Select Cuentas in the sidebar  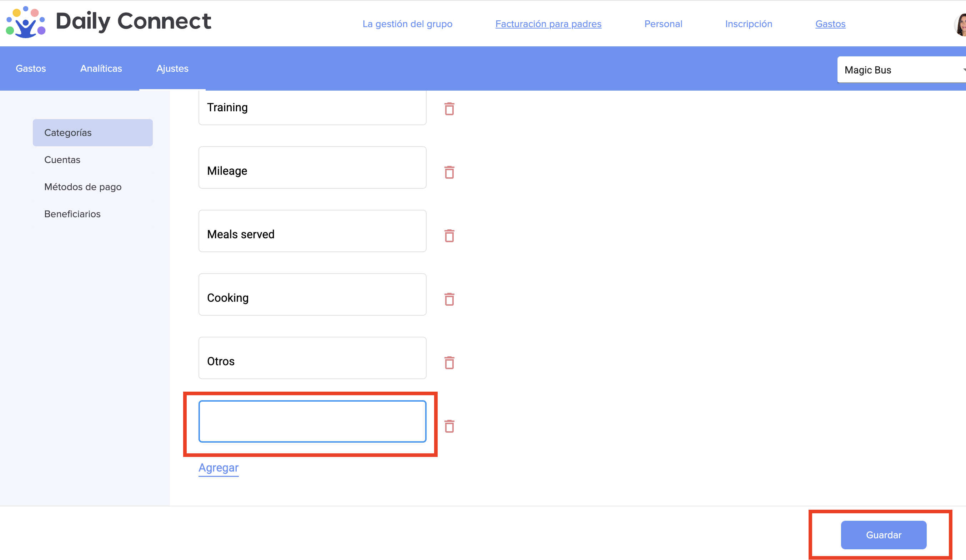(x=62, y=160)
